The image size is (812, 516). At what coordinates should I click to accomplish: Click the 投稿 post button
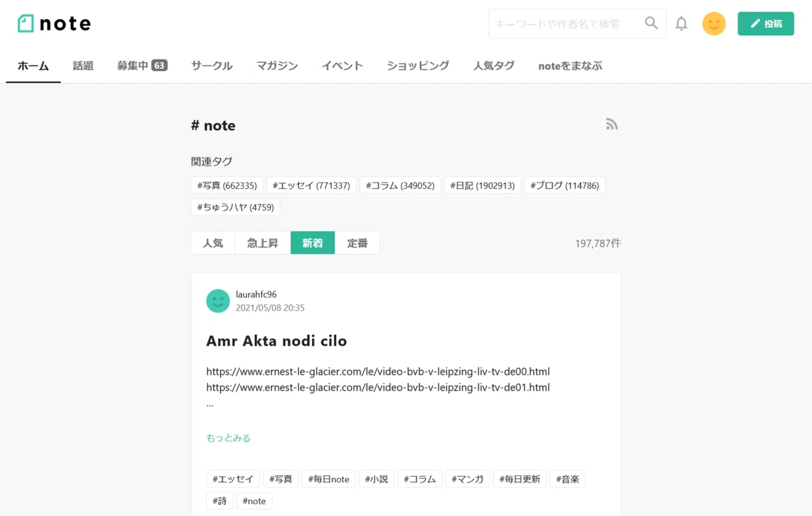pos(766,24)
